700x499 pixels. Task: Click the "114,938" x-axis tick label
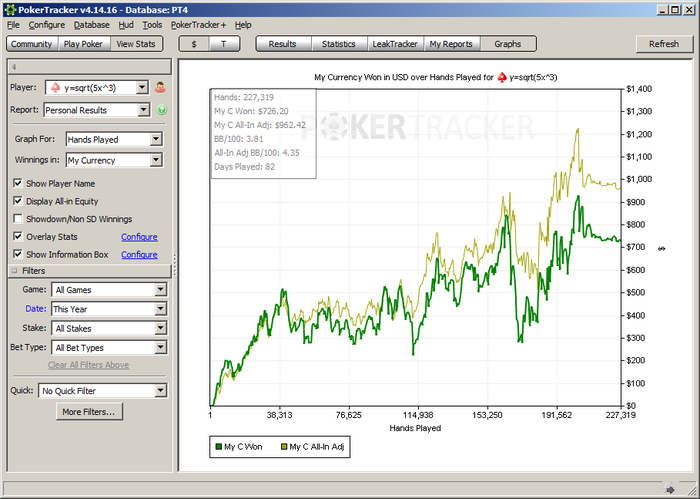click(418, 415)
